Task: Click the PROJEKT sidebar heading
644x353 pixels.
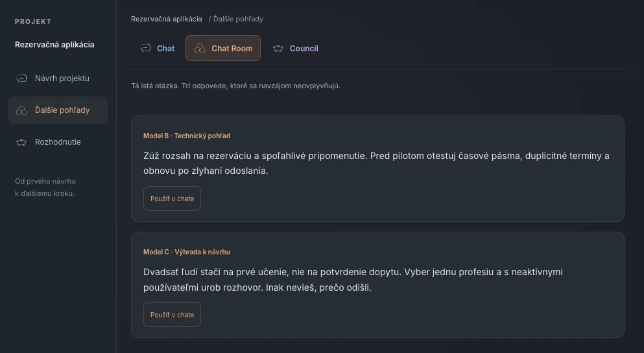Action: point(33,22)
